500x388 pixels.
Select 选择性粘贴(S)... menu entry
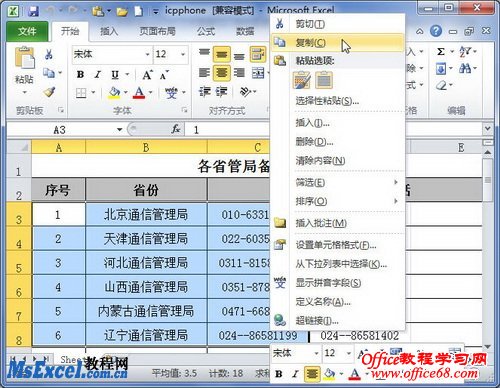point(338,101)
